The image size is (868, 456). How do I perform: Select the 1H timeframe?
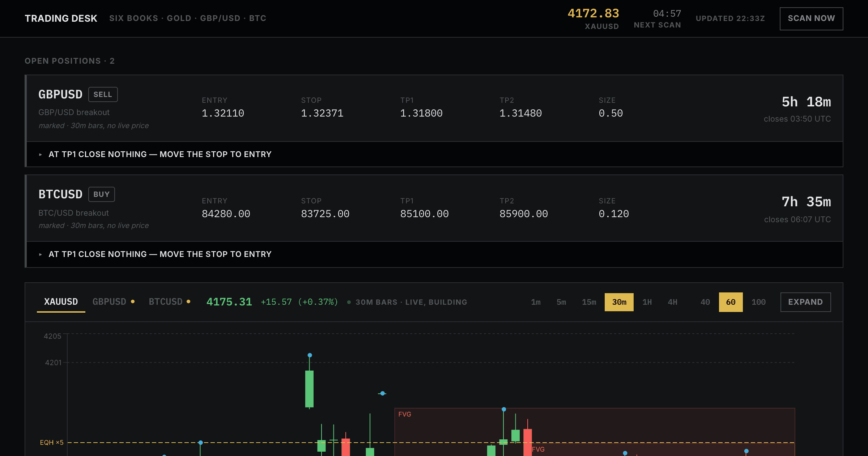(x=647, y=302)
